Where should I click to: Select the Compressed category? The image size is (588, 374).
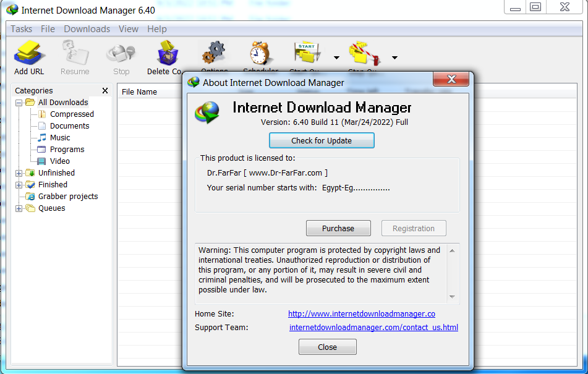[x=72, y=114]
